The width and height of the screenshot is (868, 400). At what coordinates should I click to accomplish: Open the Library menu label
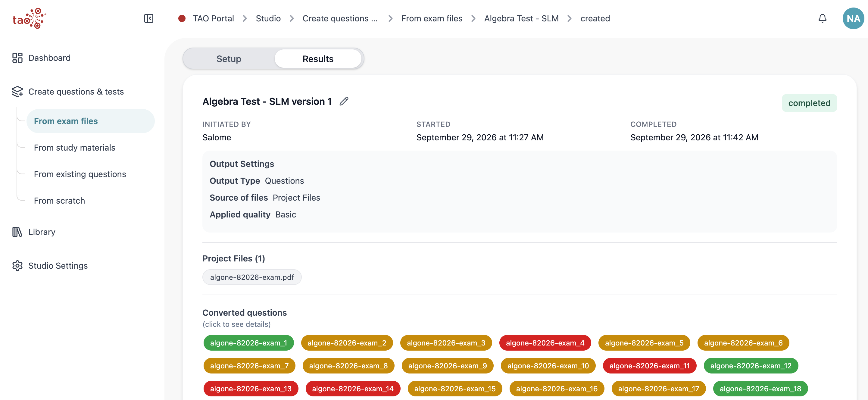point(42,232)
